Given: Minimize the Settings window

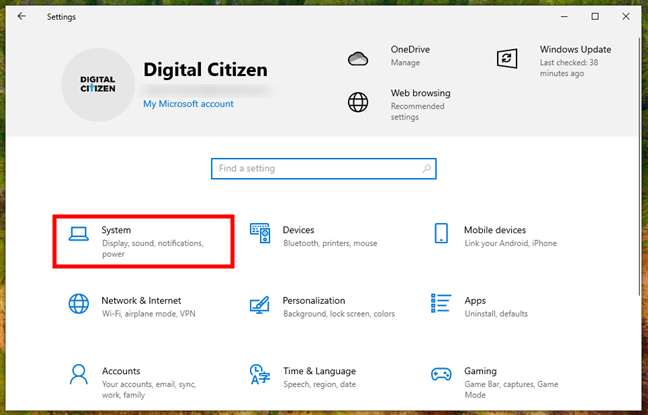Looking at the screenshot, I should click(564, 17).
